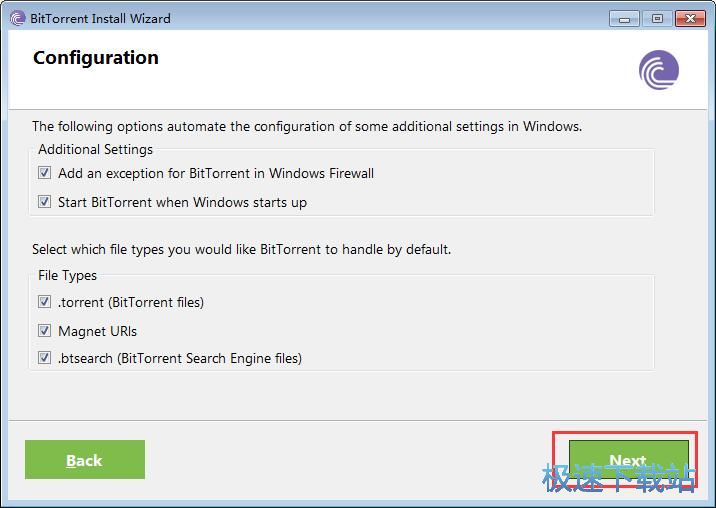Go to the previous step with Back

click(x=85, y=460)
